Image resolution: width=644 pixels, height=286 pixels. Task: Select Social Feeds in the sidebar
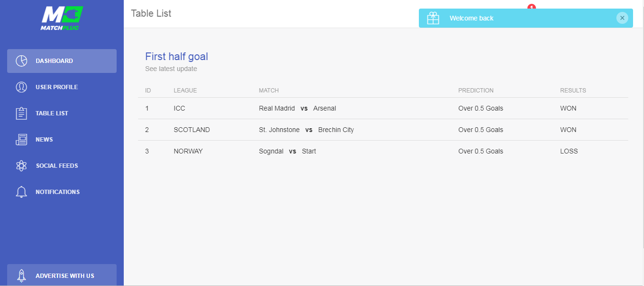click(x=62, y=166)
